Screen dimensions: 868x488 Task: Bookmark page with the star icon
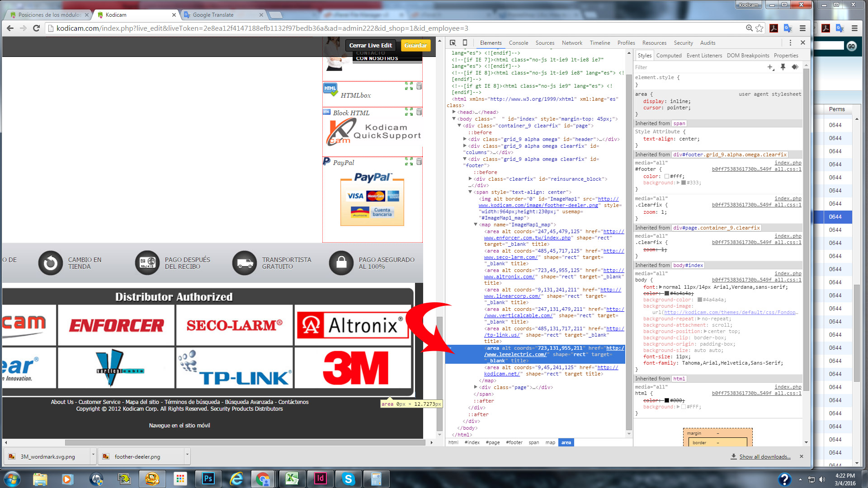759,28
